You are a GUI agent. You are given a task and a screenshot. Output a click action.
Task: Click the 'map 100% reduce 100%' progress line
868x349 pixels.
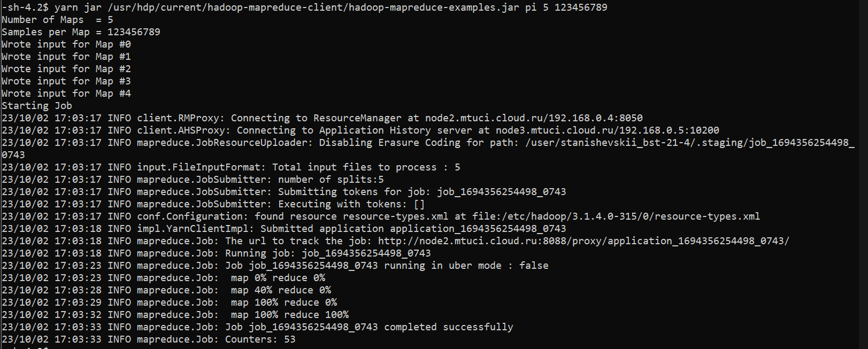pos(175,315)
